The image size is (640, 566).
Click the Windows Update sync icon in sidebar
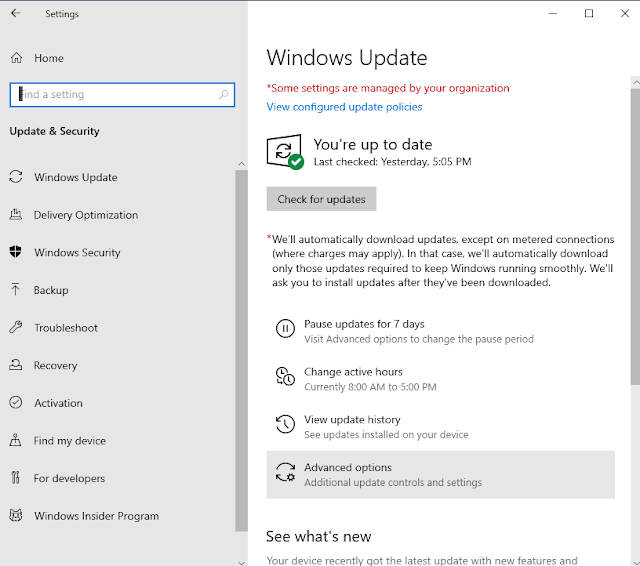16,177
